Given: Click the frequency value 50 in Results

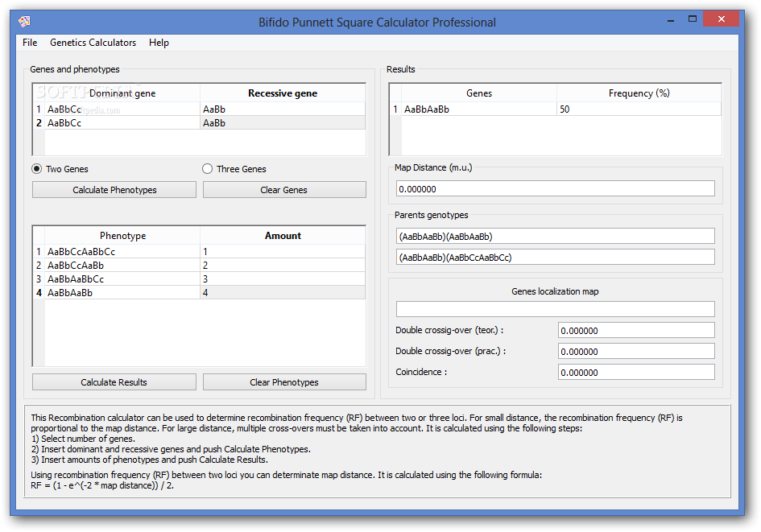Looking at the screenshot, I should click(639, 109).
